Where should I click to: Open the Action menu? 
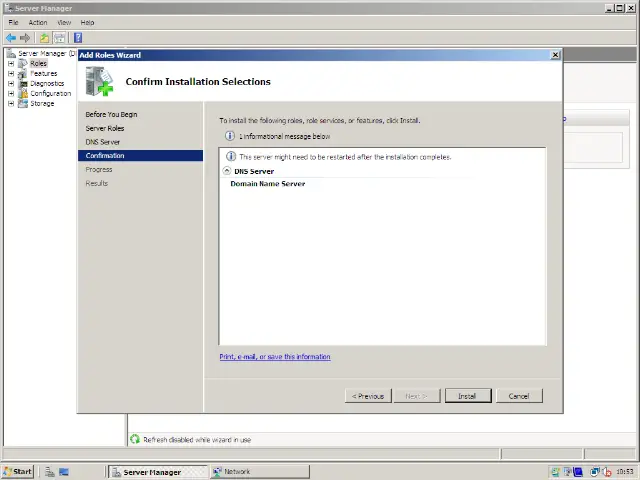coord(38,22)
